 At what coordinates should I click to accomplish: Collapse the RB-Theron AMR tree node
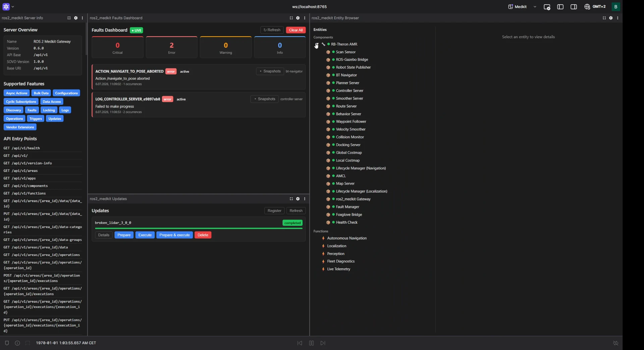coord(316,44)
